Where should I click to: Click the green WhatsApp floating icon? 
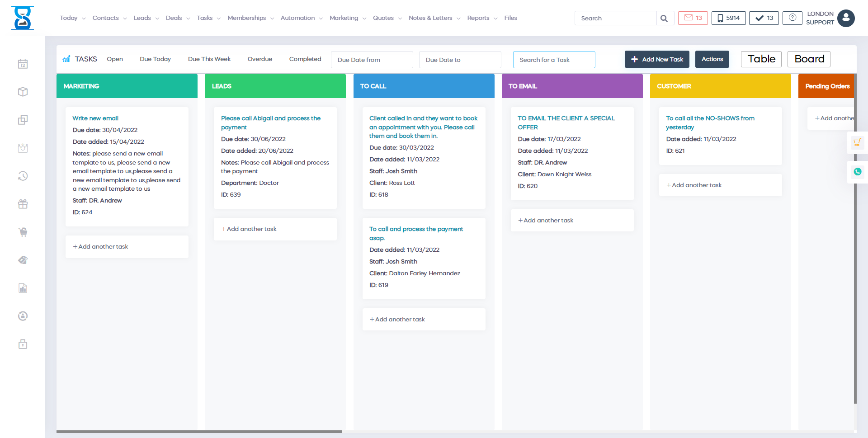857,172
